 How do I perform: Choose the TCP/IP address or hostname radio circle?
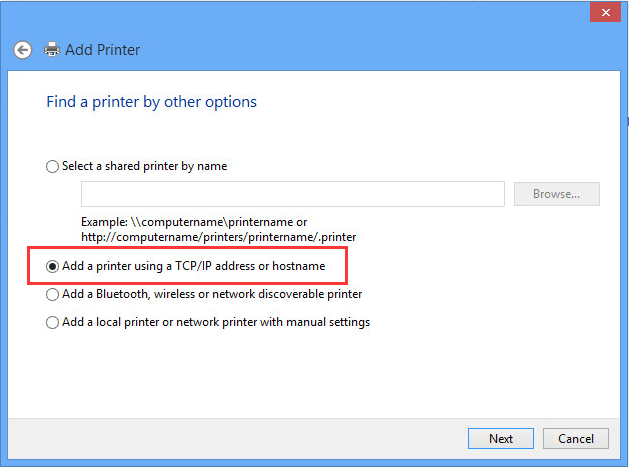pyautogui.click(x=53, y=267)
